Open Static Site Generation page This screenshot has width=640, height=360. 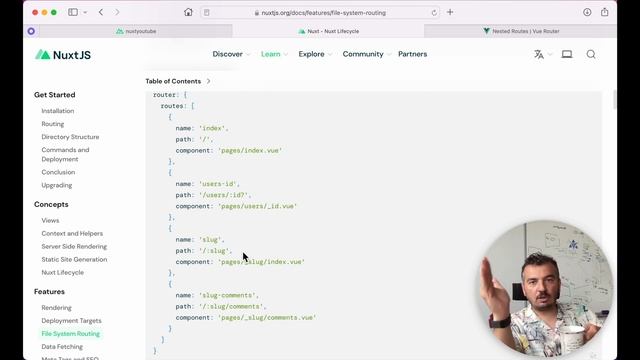[x=74, y=260]
